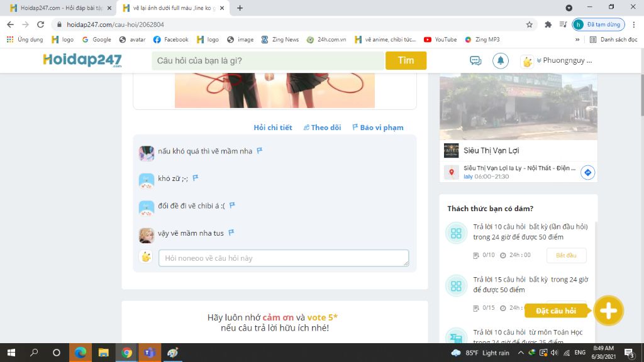Open the YouTube bookmark
This screenshot has width=644, height=362.
tap(440, 40)
